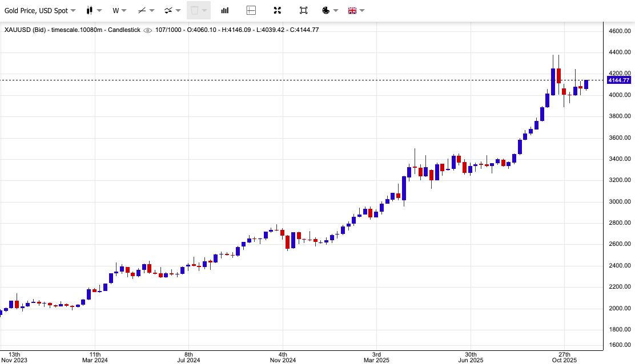Expand the arrow next to the language flag
Screen dimensions: 635x364
coord(362,10)
